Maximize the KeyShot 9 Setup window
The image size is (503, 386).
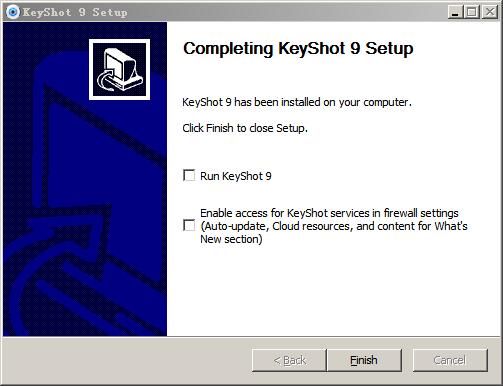(x=472, y=12)
